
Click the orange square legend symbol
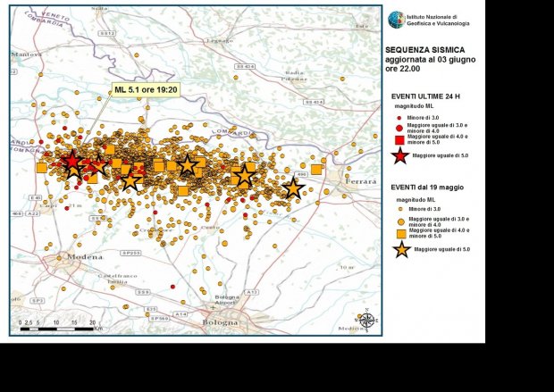pos(400,232)
